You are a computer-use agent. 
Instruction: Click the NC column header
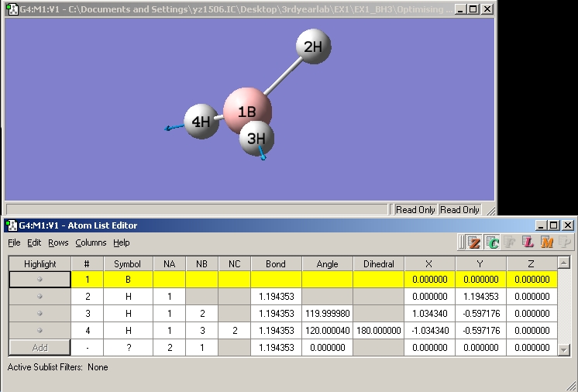[x=234, y=264]
